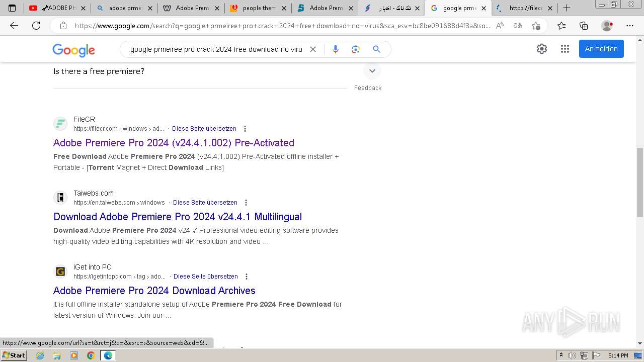Start voice search with microphone icon
644x362 pixels.
(x=336, y=49)
